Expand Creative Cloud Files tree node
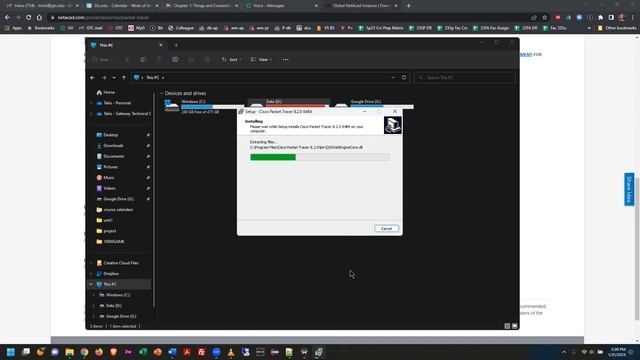 [x=91, y=263]
